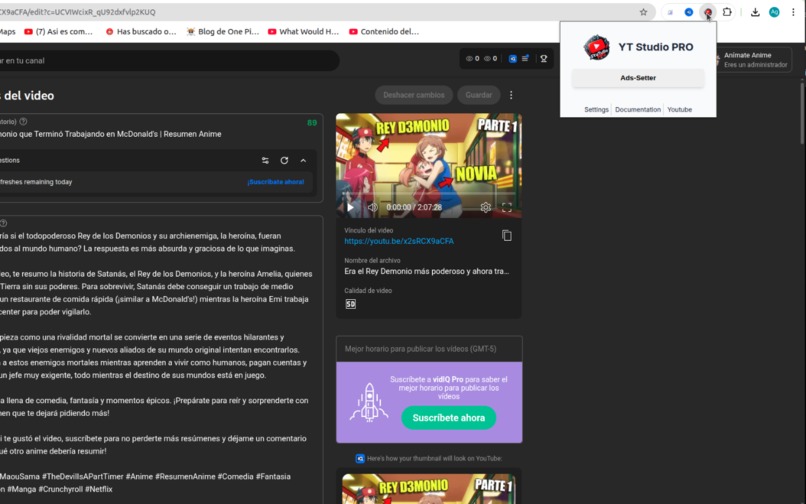This screenshot has width=806, height=504.
Task: Open the vidIQ browser extension icon
Action: [689, 12]
